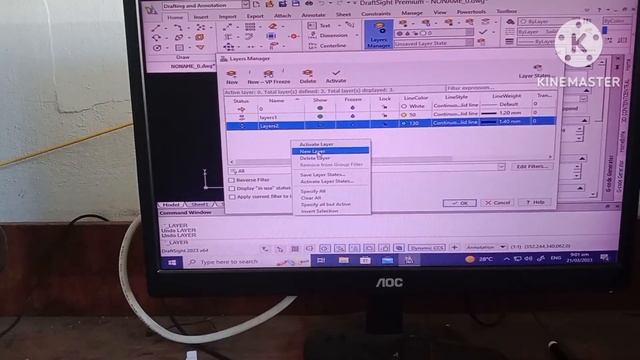Click the New – VP Freeze icon
This screenshot has height=360, width=640.
pyautogui.click(x=268, y=74)
